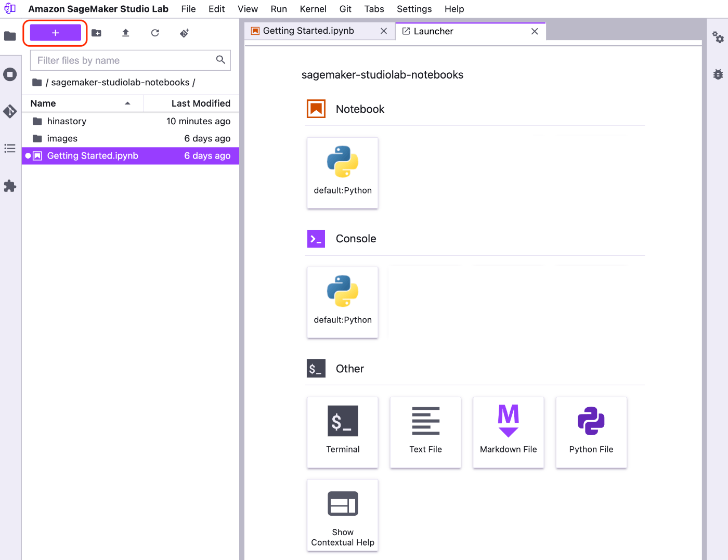Open the Git menu
Image resolution: width=728 pixels, height=560 pixels.
pos(345,9)
